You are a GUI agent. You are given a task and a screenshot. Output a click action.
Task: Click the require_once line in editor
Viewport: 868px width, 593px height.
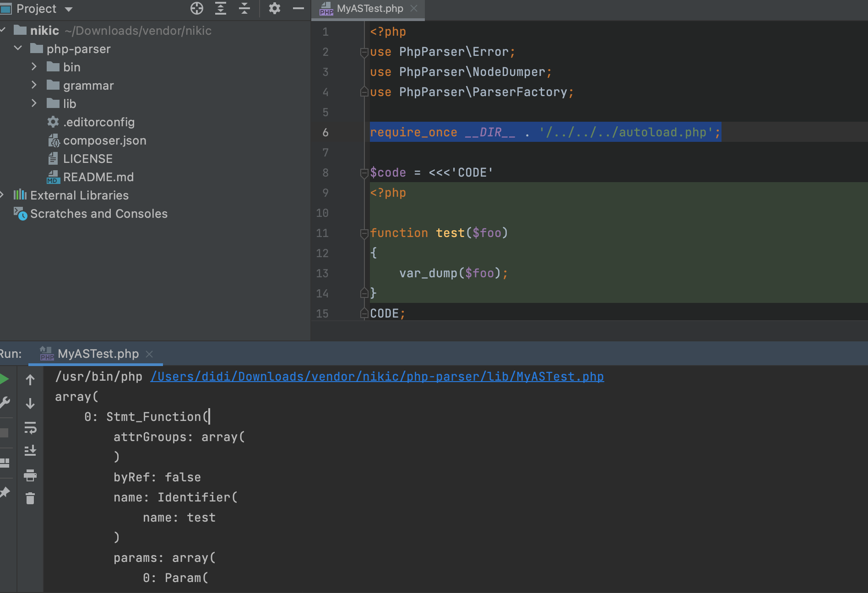point(545,132)
